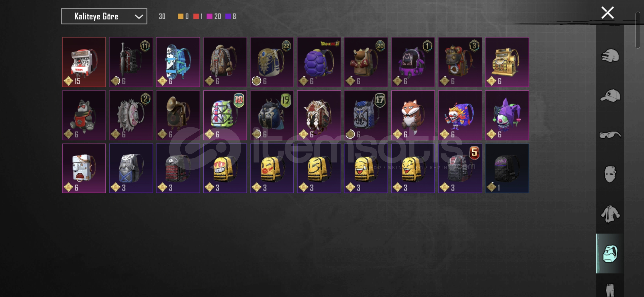This screenshot has width=644, height=297.
Task: Select the golden slot machine backpack
Action: click(x=507, y=62)
